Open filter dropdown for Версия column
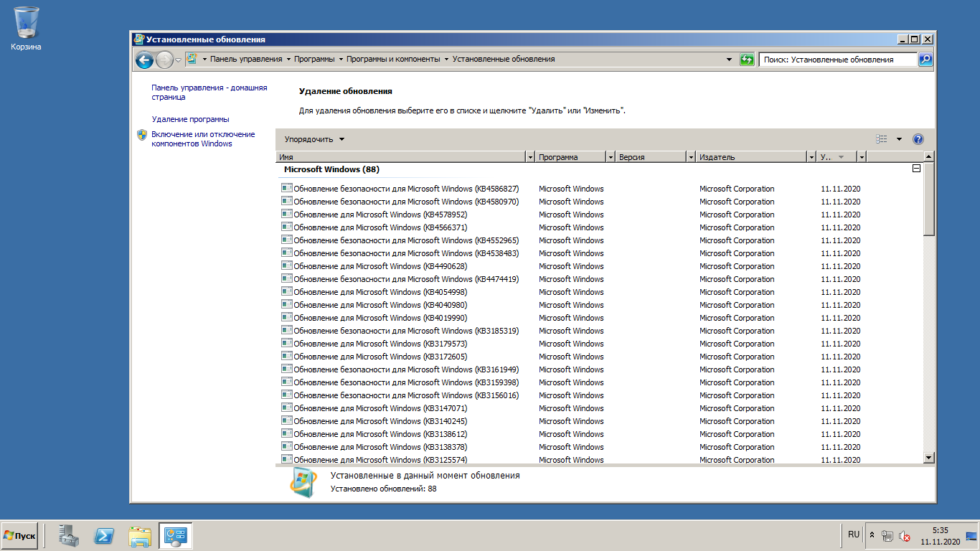This screenshot has width=980, height=551. pyautogui.click(x=691, y=157)
